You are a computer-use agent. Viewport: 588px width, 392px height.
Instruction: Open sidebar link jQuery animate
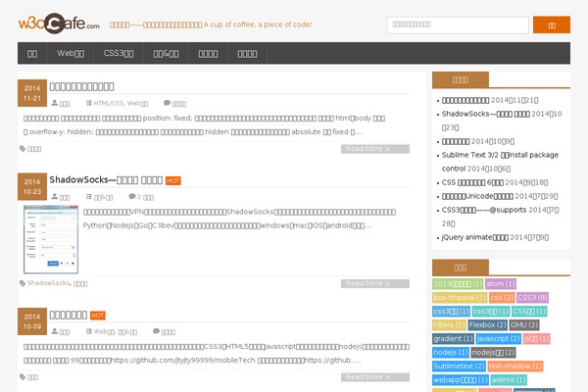(x=475, y=237)
